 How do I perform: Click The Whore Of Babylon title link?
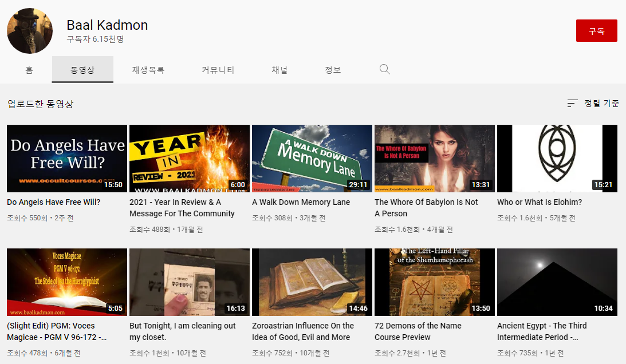click(x=426, y=208)
